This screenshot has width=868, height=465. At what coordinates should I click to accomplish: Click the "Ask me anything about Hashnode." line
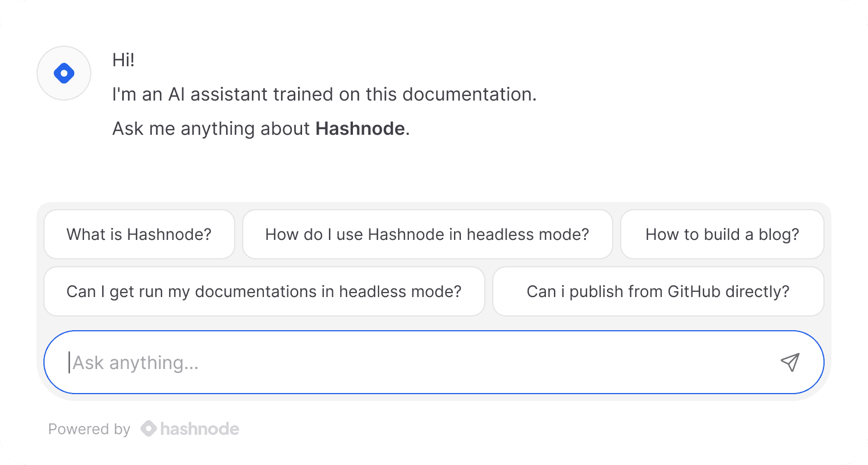(261, 129)
